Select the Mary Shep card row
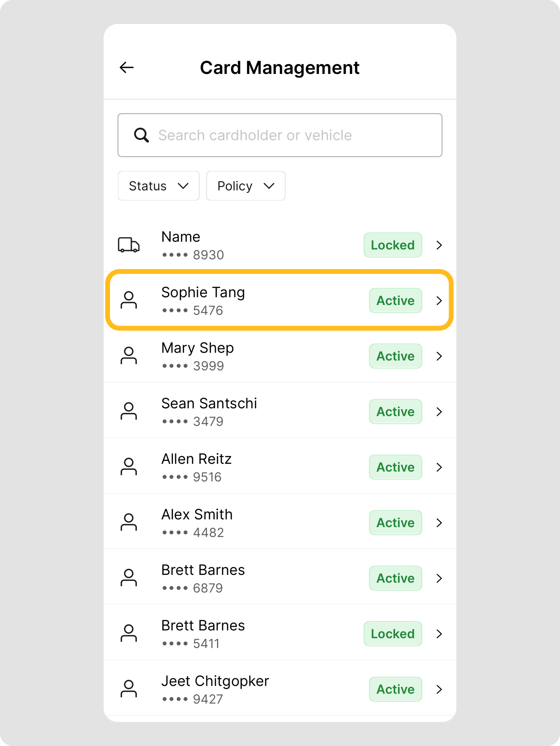Screen dimensions: 560x746 236,356
